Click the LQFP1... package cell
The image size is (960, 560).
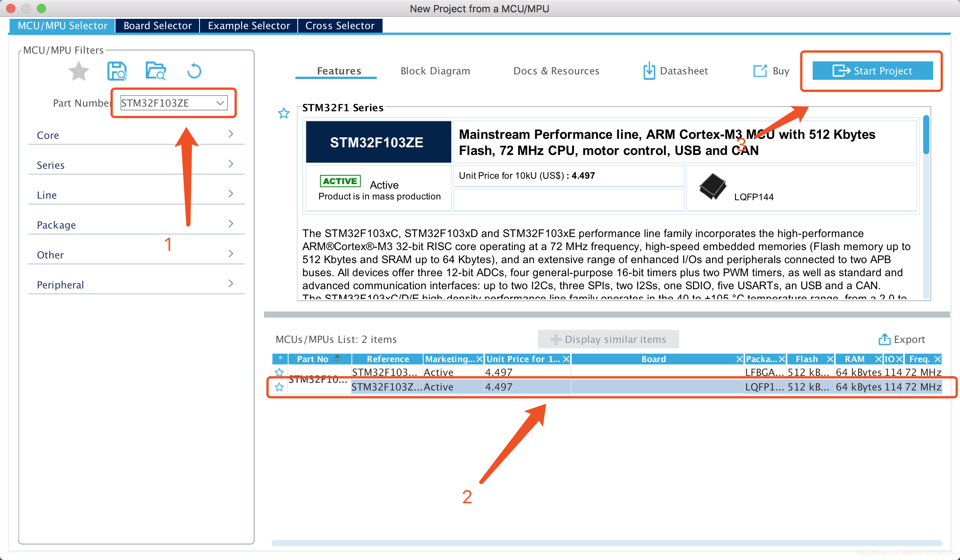coord(765,387)
